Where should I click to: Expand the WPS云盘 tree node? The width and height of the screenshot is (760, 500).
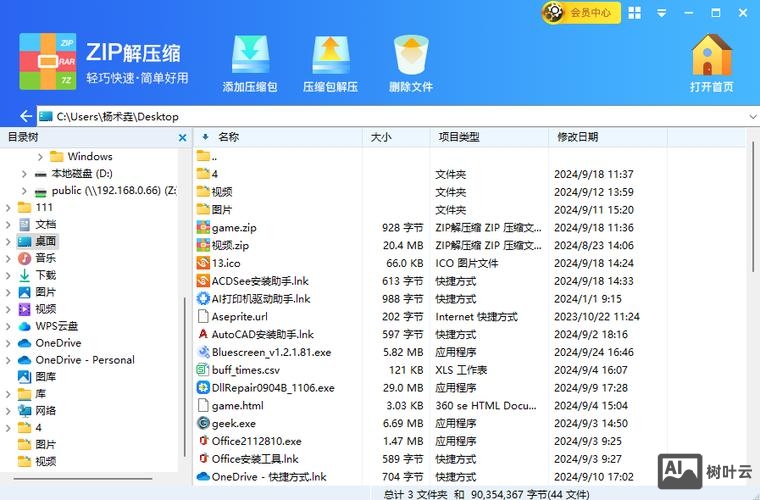[x=8, y=327]
